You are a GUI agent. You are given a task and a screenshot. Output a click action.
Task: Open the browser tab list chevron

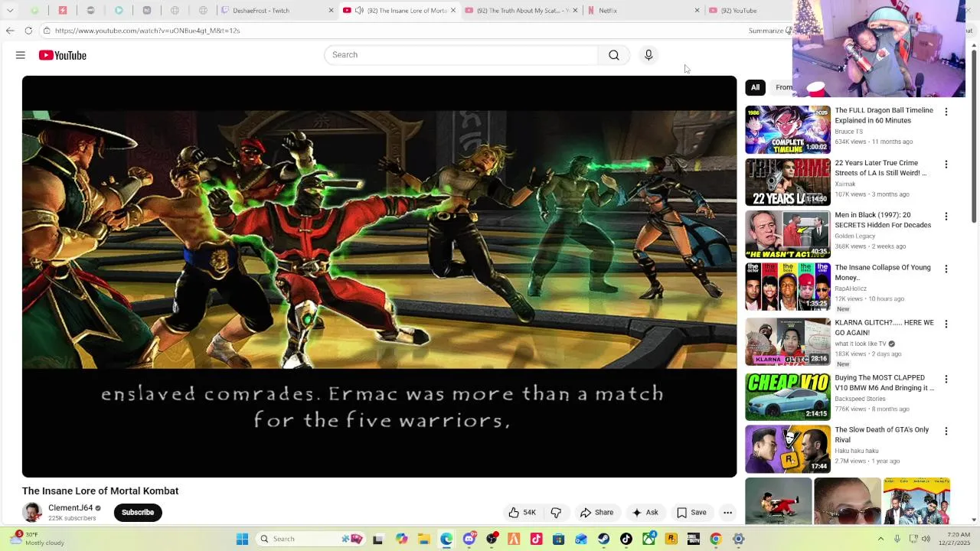tap(10, 11)
